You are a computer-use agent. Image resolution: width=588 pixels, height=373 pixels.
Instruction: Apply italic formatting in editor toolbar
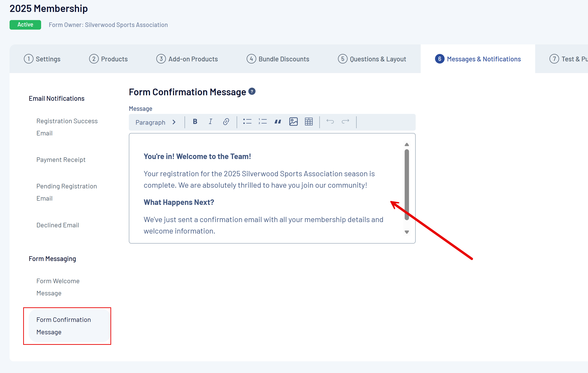[x=210, y=122]
